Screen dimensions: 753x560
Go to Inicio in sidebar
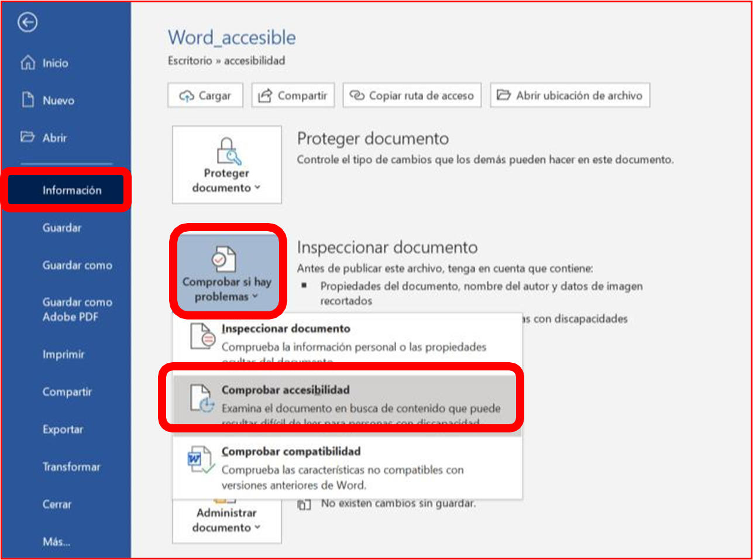55,63
